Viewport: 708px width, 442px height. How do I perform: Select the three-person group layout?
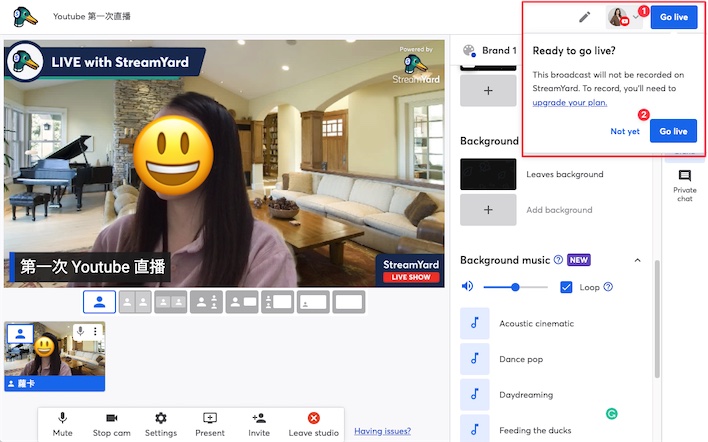coord(206,302)
